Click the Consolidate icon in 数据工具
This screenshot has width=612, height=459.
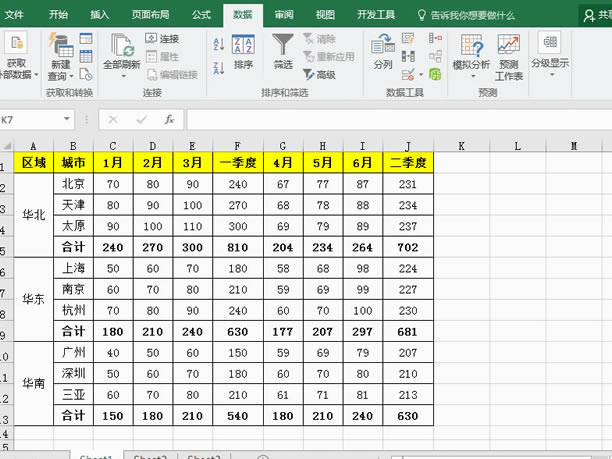(435, 38)
